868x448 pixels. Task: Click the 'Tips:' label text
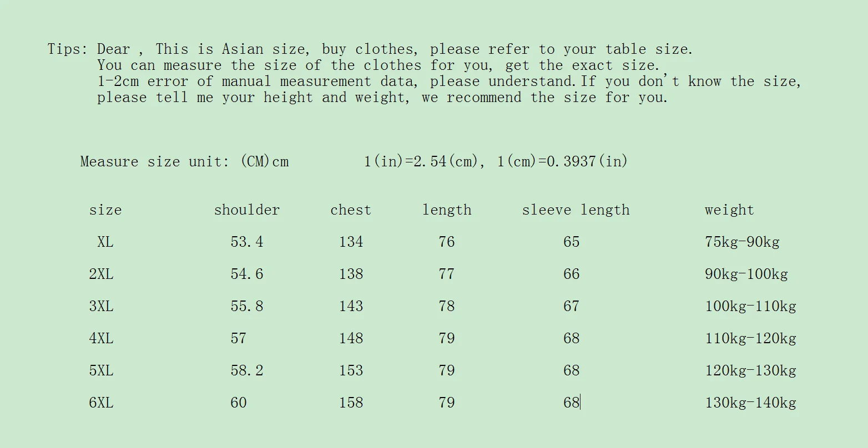68,49
